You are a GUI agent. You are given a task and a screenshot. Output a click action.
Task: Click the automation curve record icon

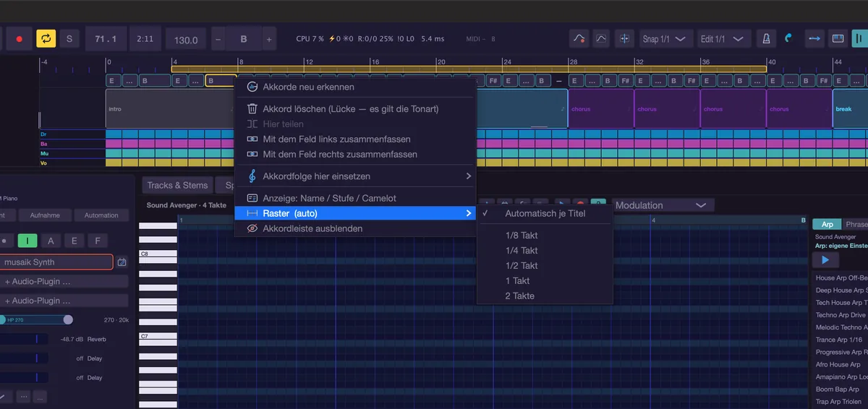[579, 39]
